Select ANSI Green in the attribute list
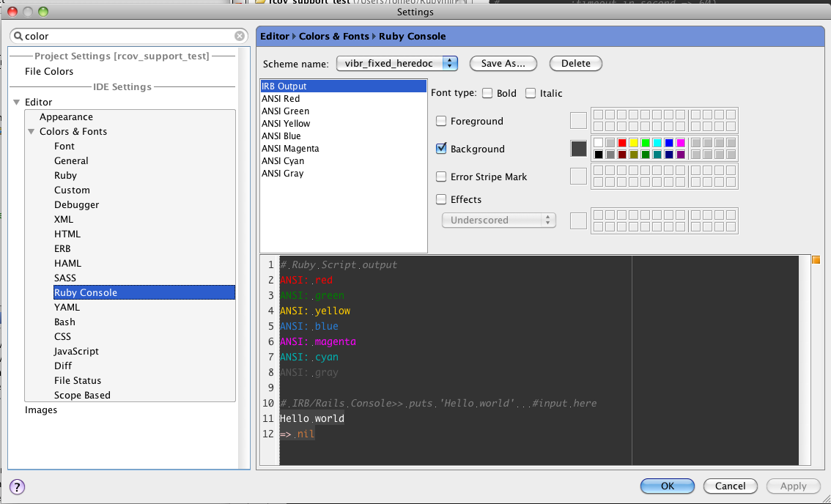This screenshot has height=504, width=831. coord(344,111)
